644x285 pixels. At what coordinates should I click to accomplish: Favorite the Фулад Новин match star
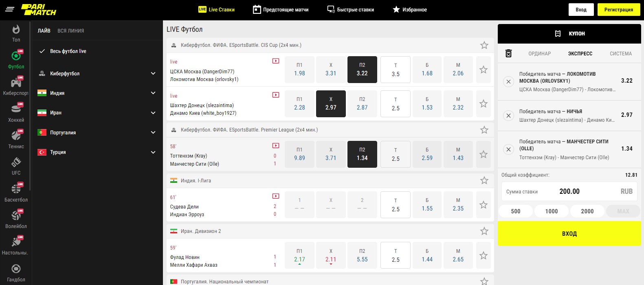tap(484, 256)
